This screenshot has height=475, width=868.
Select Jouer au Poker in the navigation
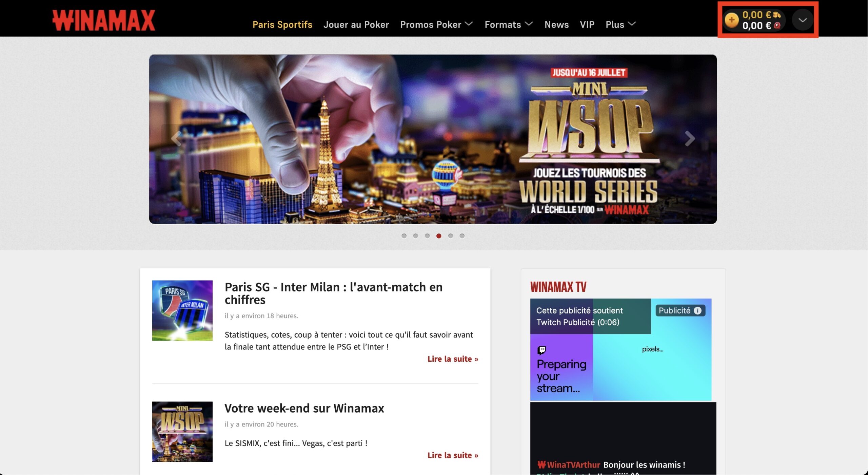(356, 24)
